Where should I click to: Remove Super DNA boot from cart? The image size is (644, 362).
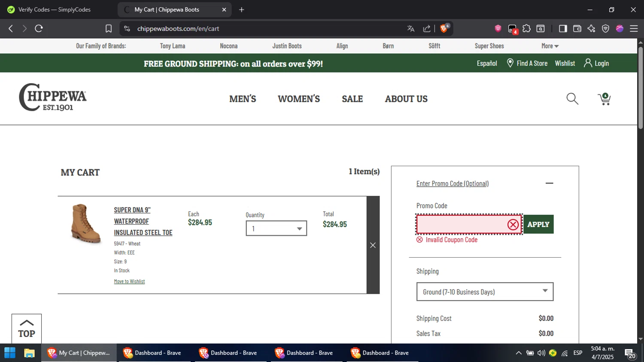pos(373,245)
